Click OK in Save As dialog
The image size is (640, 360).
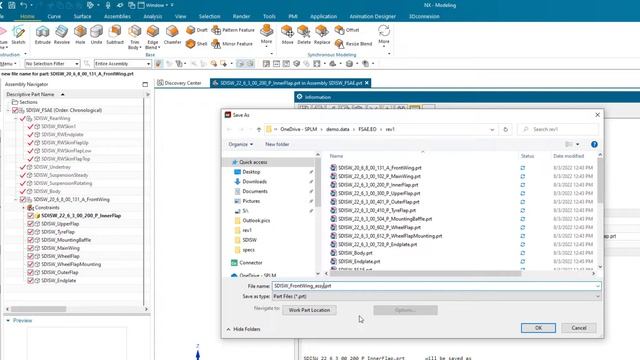pos(538,328)
